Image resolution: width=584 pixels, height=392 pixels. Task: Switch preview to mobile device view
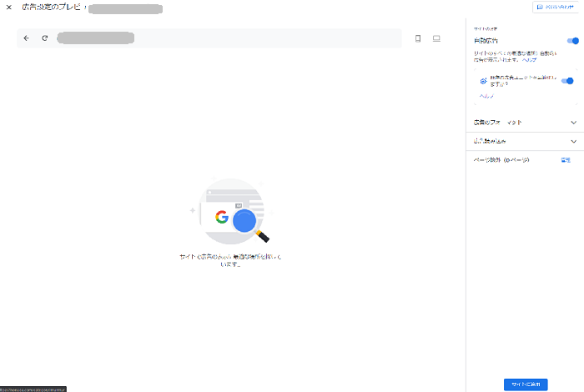418,38
